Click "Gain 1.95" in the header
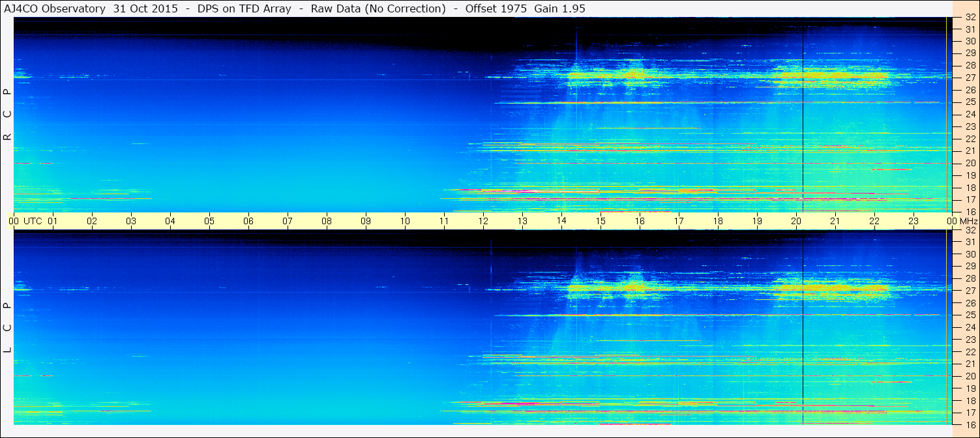The height and width of the screenshot is (438, 980). coord(559,8)
